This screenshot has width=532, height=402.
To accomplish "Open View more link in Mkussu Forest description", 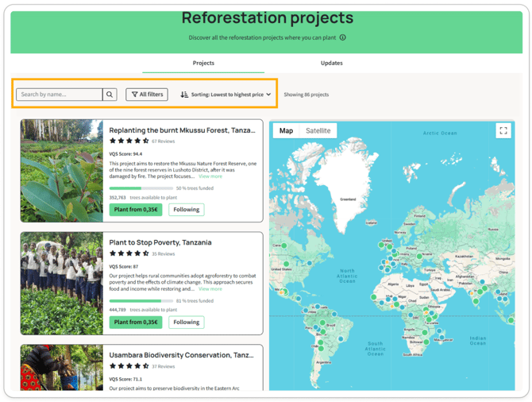I will (x=210, y=176).
